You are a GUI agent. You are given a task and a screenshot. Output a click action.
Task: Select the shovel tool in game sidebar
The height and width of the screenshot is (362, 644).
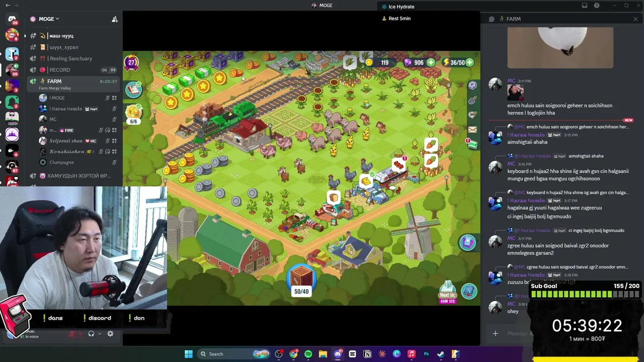click(472, 101)
